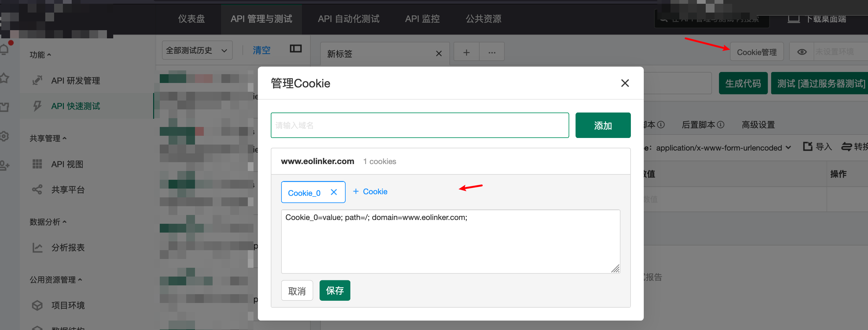
Task: Click the + Cookie link
Action: (370, 192)
